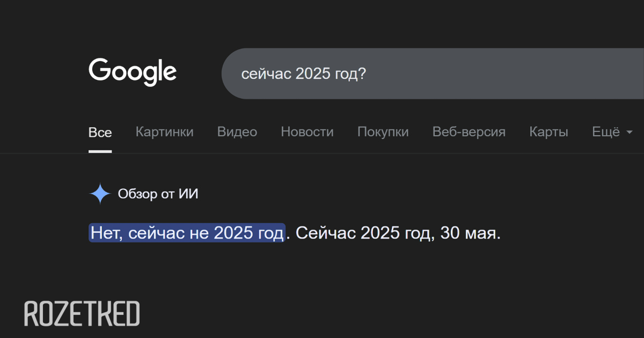Click the ROZETKED watermark logo
644x338 pixels.
pyautogui.click(x=82, y=314)
